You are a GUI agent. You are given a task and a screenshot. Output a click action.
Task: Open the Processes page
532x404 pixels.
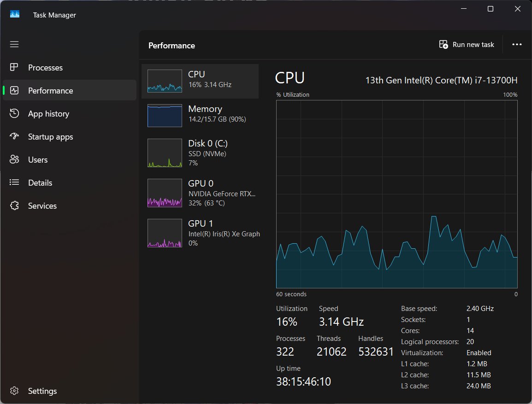(46, 68)
